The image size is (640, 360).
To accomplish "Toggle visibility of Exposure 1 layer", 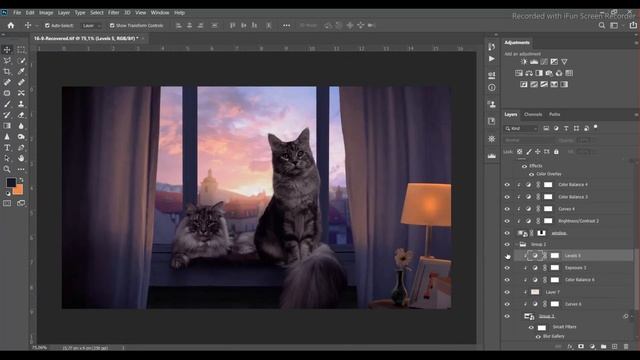I will [x=507, y=268].
